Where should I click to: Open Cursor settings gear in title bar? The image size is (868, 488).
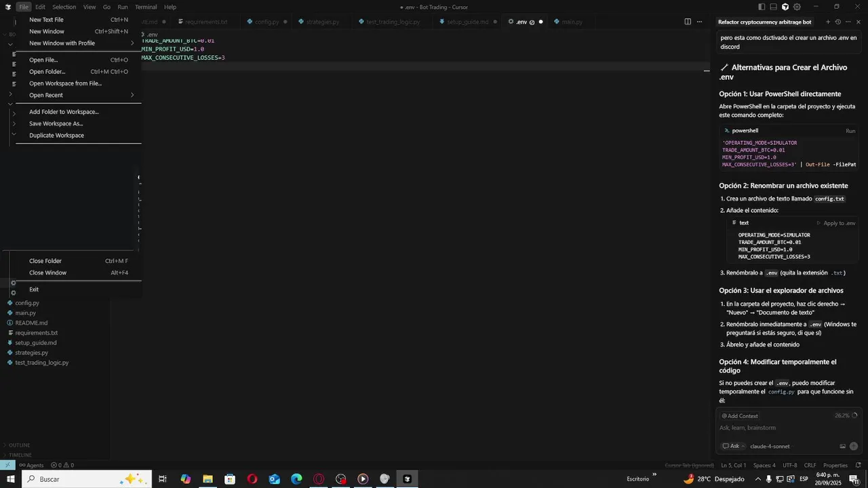(797, 7)
